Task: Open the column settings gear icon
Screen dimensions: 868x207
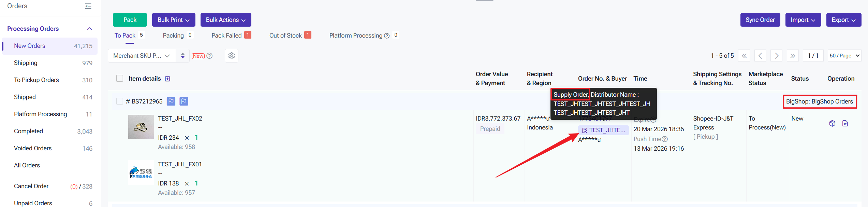Action: pyautogui.click(x=231, y=56)
